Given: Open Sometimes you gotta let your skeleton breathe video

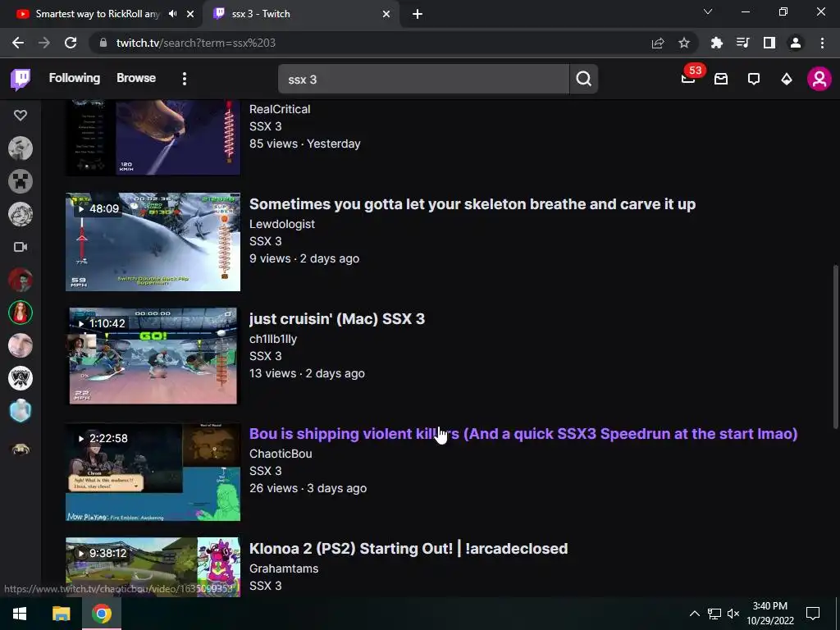Looking at the screenshot, I should click(472, 204).
